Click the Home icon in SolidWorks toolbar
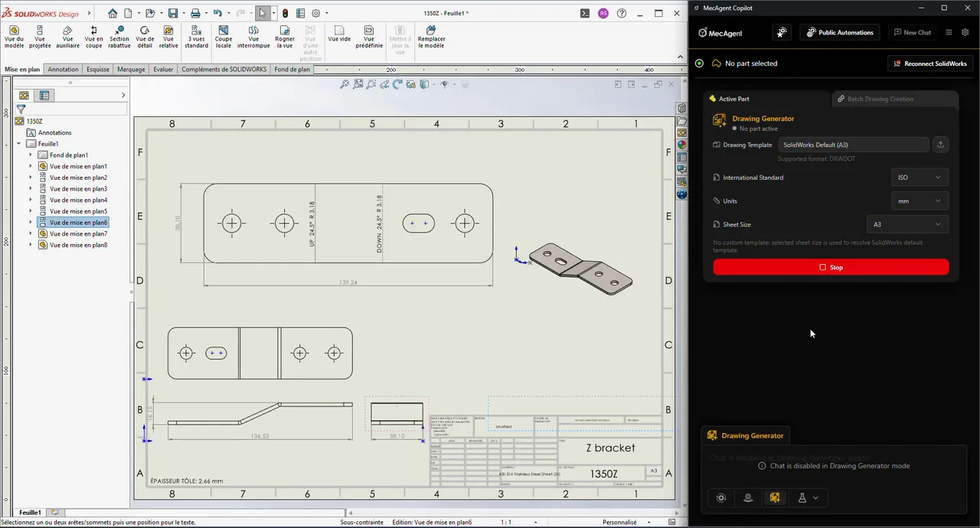 click(113, 13)
